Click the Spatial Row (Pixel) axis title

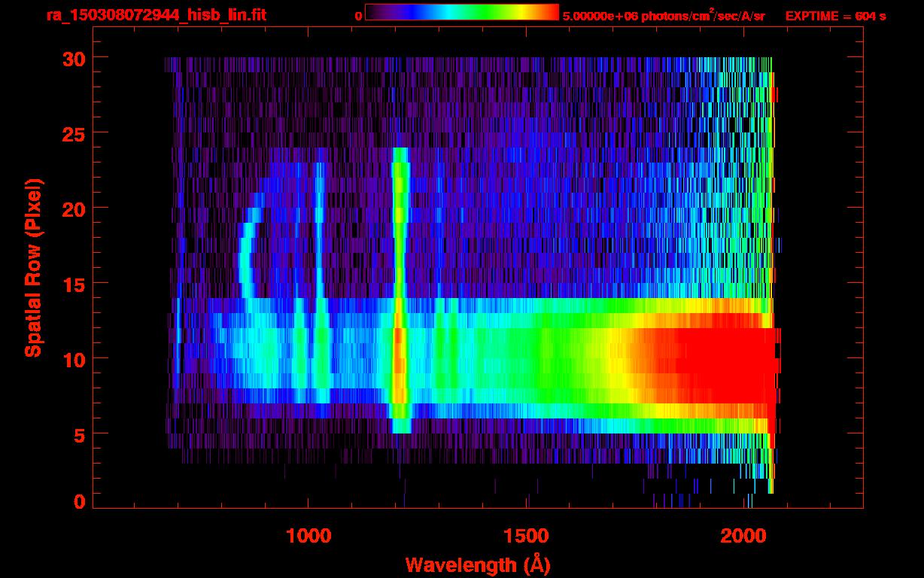point(33,267)
